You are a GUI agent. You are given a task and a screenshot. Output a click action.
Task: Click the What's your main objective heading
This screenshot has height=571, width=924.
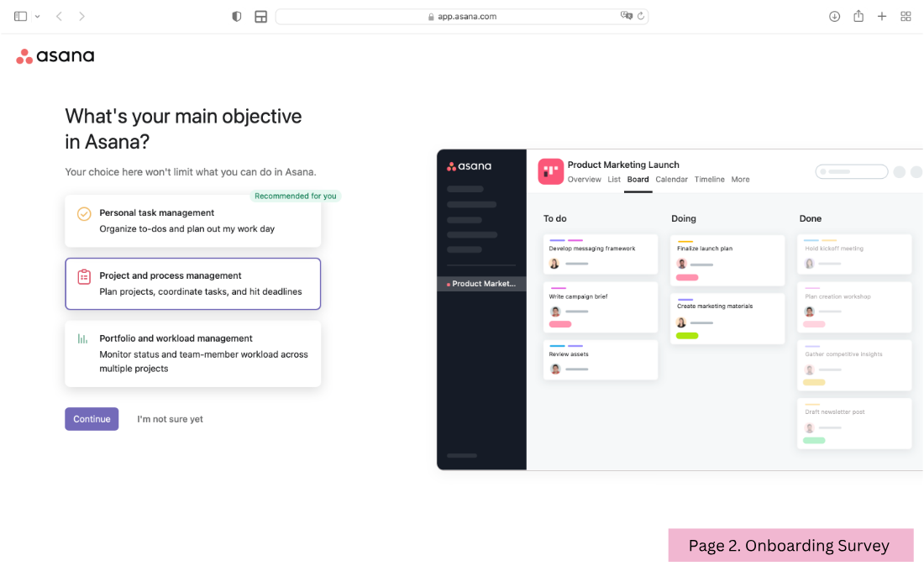pos(183,128)
